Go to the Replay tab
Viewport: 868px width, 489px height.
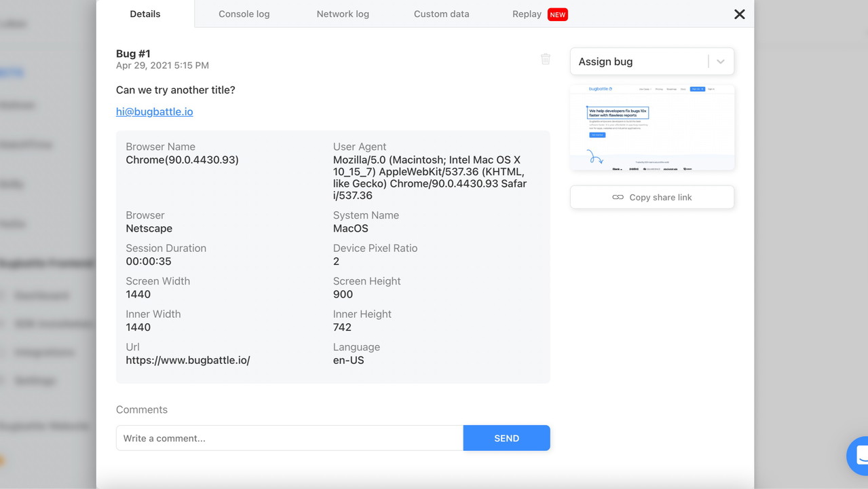[x=527, y=14]
